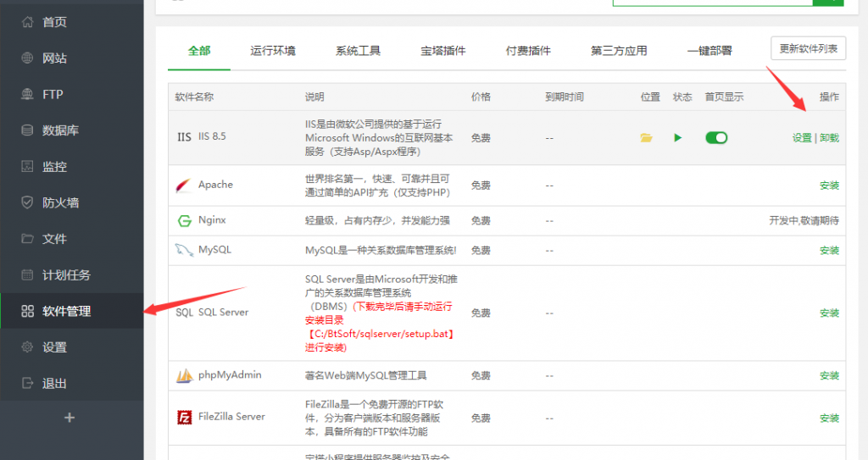
Task: Open the 付费插件 tab
Action: pyautogui.click(x=528, y=51)
